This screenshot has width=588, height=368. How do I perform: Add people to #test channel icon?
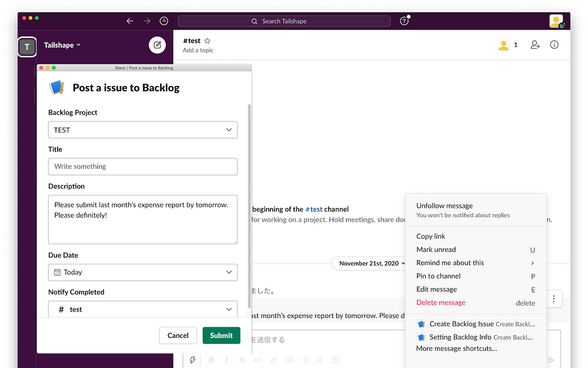535,45
